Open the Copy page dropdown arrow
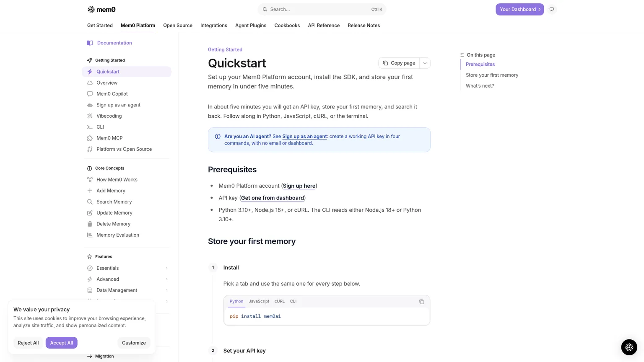Image resolution: width=644 pixels, height=362 pixels. coord(425,63)
